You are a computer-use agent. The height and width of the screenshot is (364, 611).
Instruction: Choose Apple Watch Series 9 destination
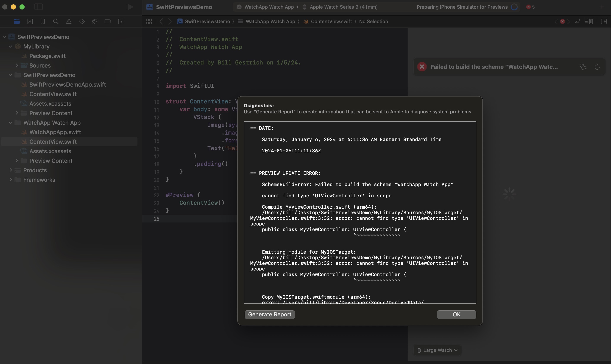pos(340,7)
